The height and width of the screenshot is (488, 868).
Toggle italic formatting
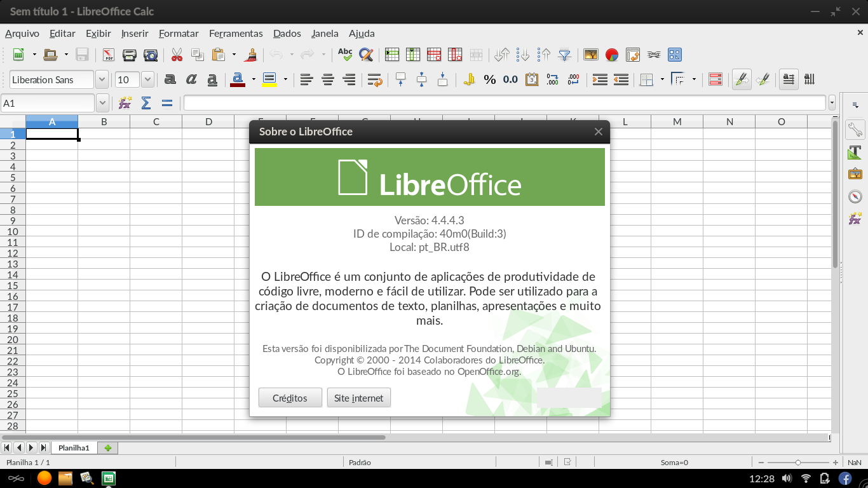[x=191, y=79]
